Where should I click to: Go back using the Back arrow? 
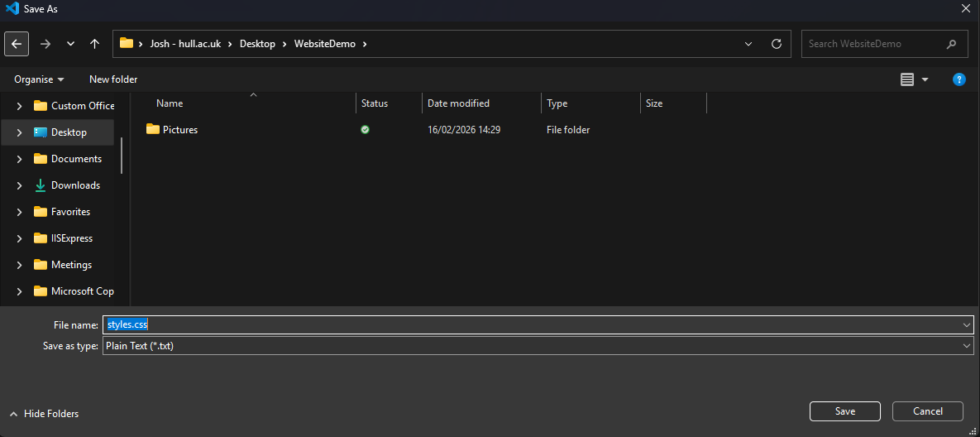[17, 44]
